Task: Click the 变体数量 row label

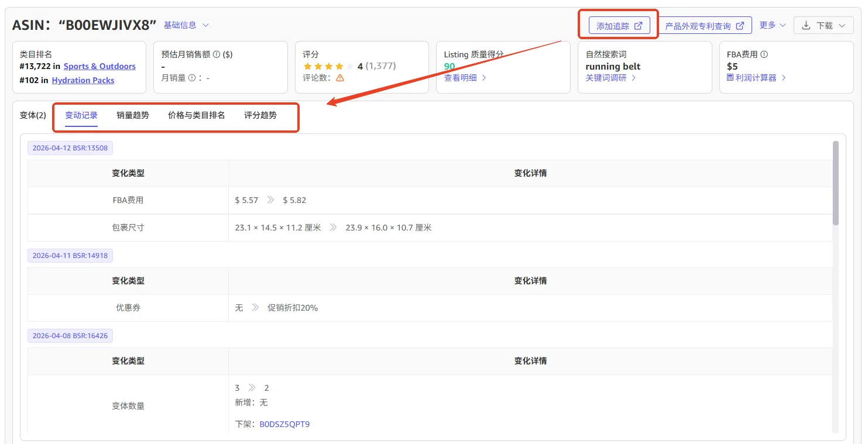Action: coord(128,406)
